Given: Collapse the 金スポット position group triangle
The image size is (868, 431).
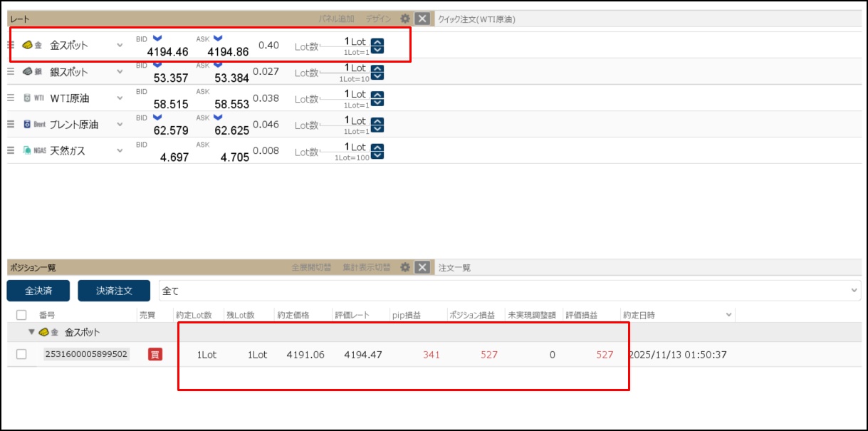Looking at the screenshot, I should click(31, 332).
